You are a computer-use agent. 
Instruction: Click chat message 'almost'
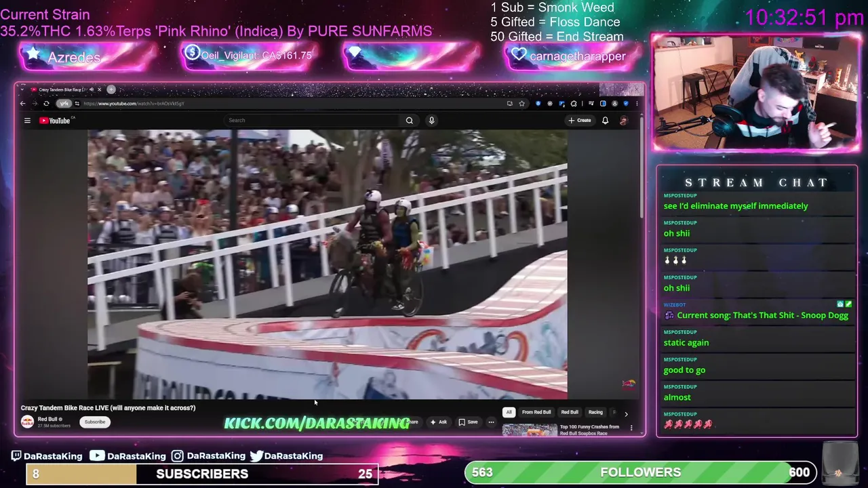[x=677, y=397]
